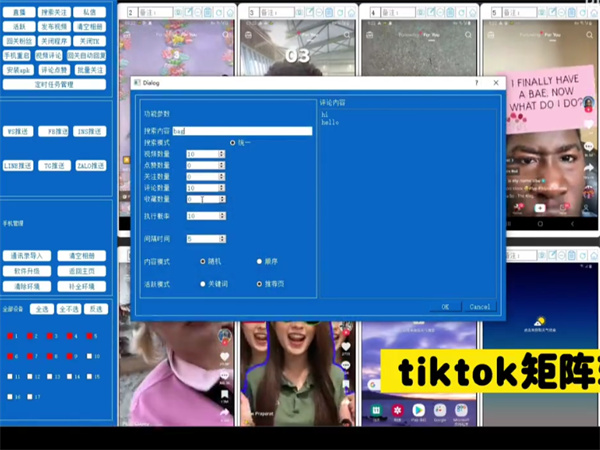Select the 关键词 active mode radio
The height and width of the screenshot is (450, 600).
click(203, 284)
